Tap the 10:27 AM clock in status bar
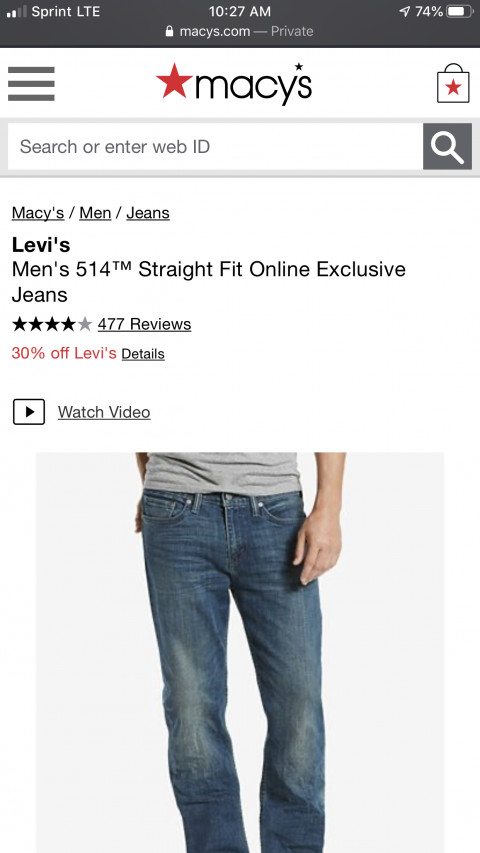Screen dimensions: 480x853 click(x=239, y=11)
